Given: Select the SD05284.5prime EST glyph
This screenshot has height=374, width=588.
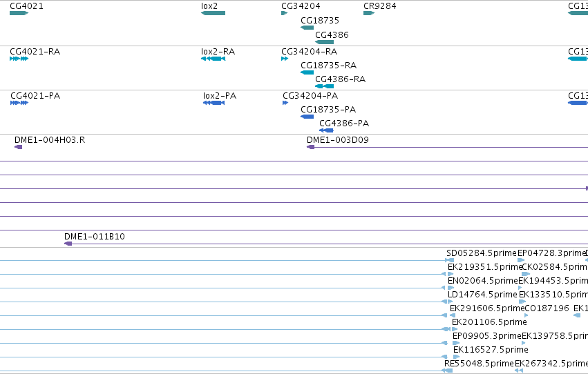Looking at the screenshot, I should (x=450, y=260).
